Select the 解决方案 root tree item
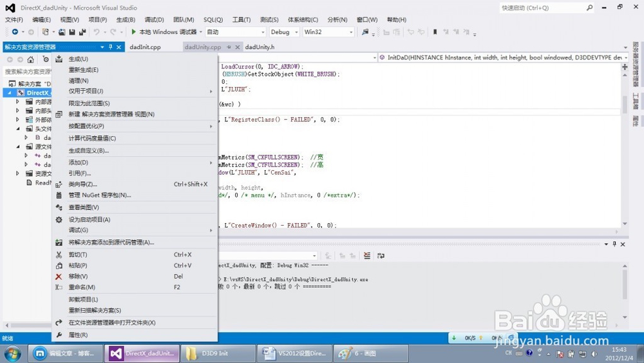The width and height of the screenshot is (644, 363). [x=30, y=84]
